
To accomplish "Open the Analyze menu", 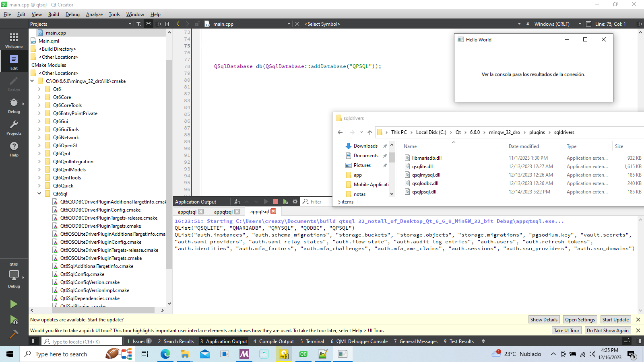I will point(94,14).
